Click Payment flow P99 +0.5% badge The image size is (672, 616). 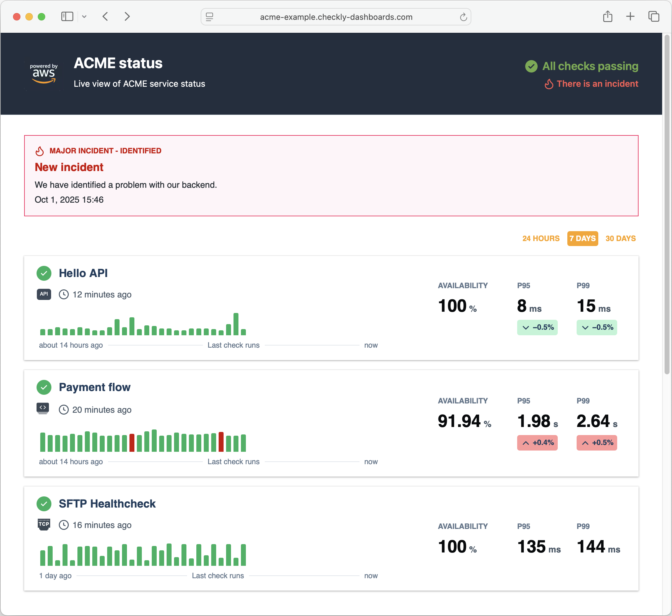coord(596,443)
